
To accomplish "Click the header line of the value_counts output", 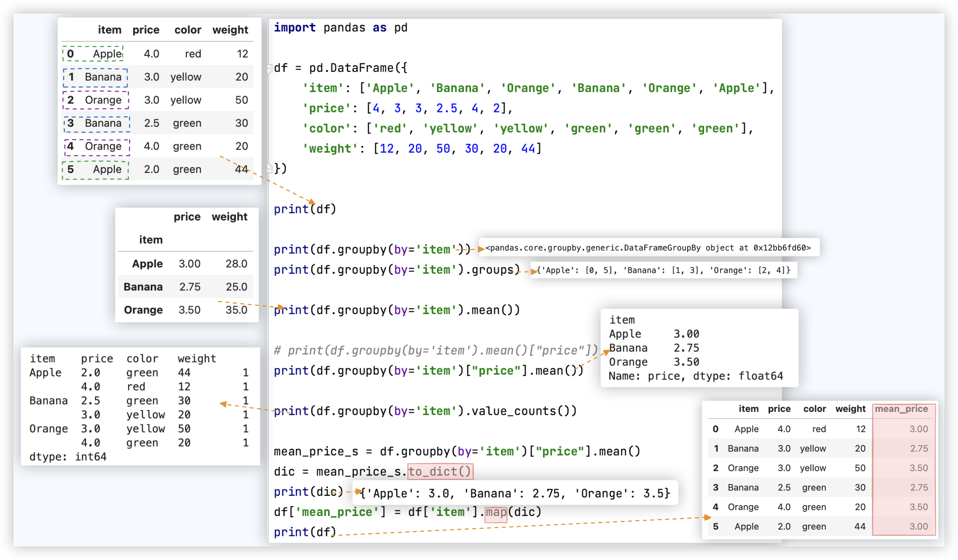I will tap(123, 358).
